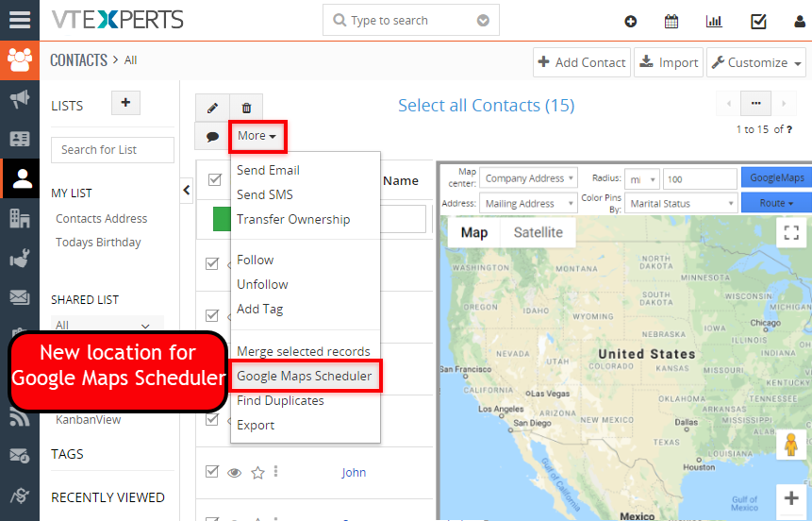Screen dimensions: 812x521
Task: Choose Send SMS from More menu
Action: click(265, 194)
